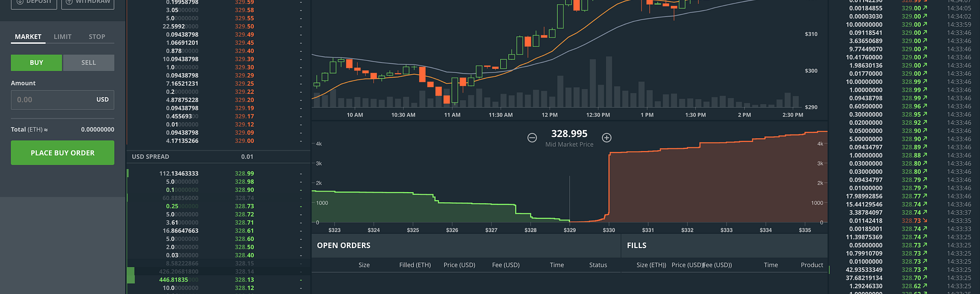Select ask price 329.55 in order book
The width and height of the screenshot is (980, 294).
(244, 18)
